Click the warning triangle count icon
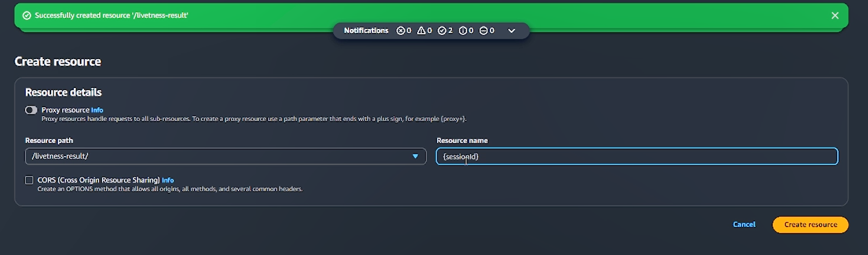 click(x=421, y=31)
